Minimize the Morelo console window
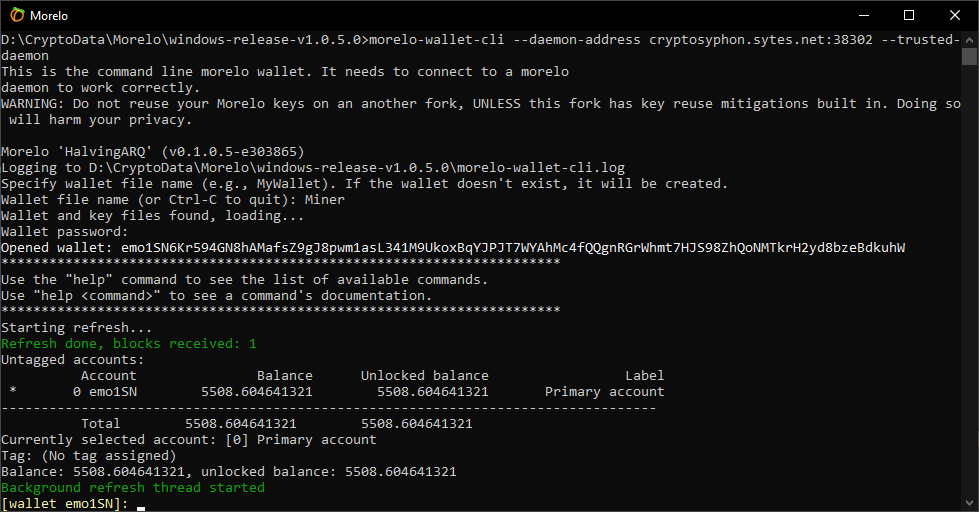979x512 pixels. click(x=863, y=15)
